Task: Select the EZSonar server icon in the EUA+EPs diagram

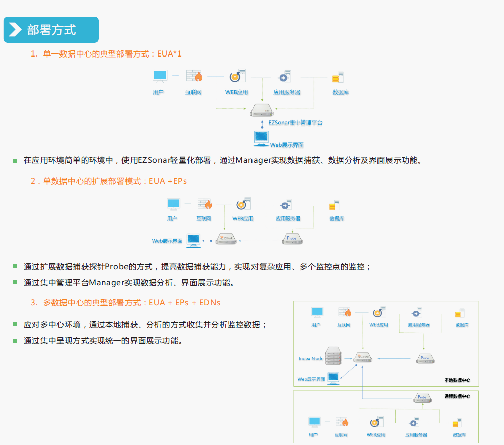Action: click(x=226, y=239)
